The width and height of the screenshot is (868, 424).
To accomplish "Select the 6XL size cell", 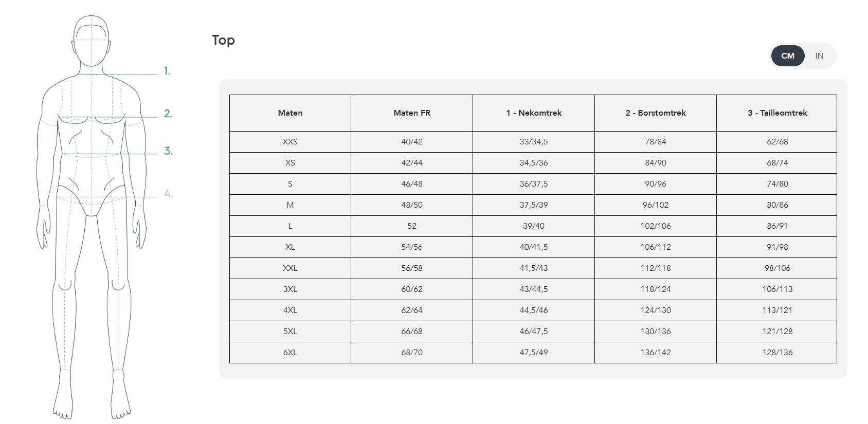I will tap(290, 353).
